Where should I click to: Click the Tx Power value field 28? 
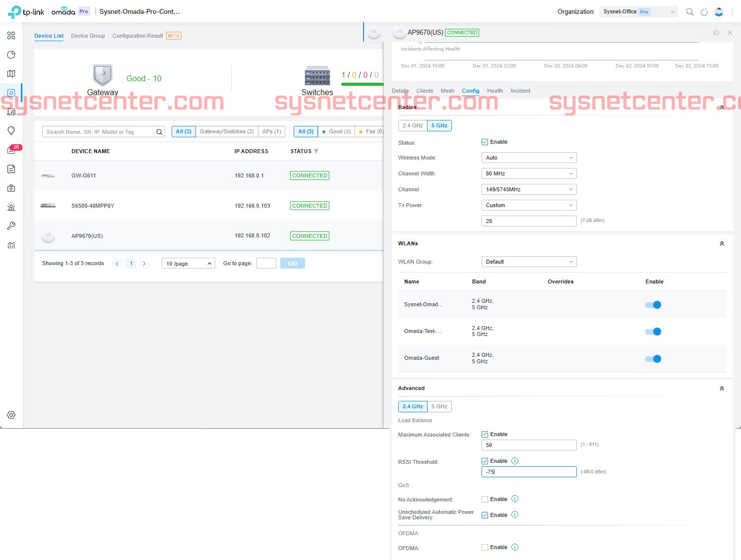click(529, 221)
